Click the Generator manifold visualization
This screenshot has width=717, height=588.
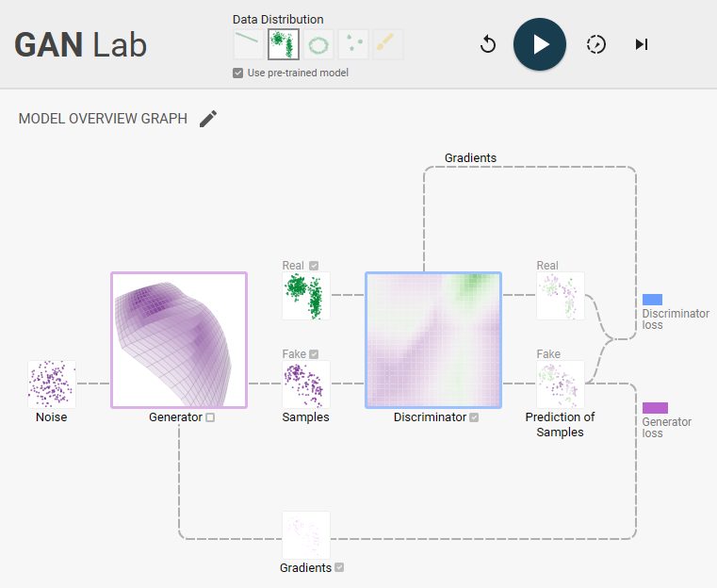coord(179,340)
